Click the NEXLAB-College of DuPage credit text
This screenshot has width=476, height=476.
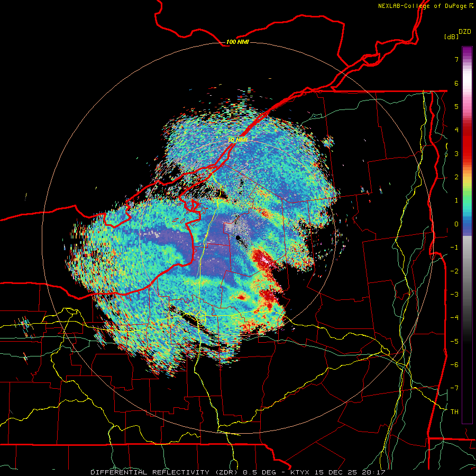tap(426, 6)
